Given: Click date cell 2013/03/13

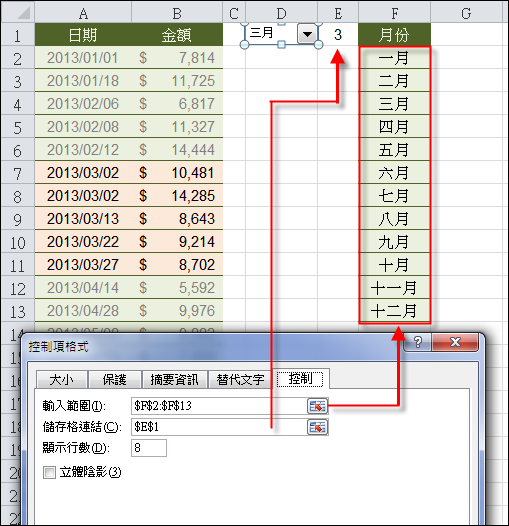Looking at the screenshot, I should 83,219.
